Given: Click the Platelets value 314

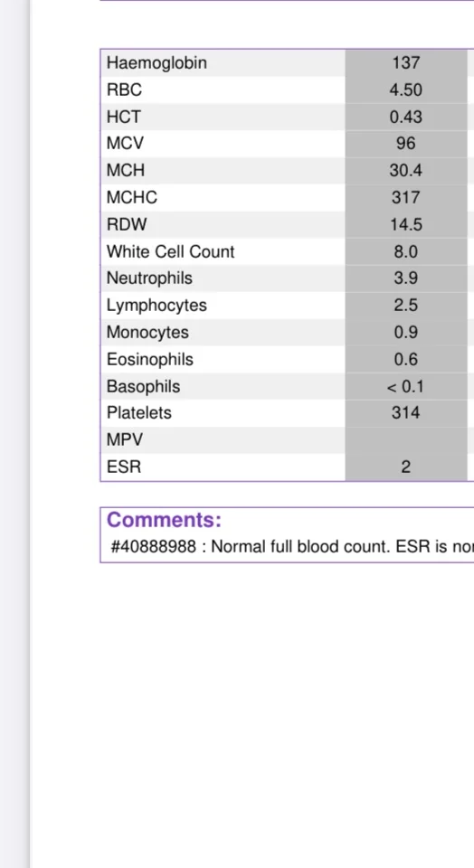Looking at the screenshot, I should (x=405, y=412).
